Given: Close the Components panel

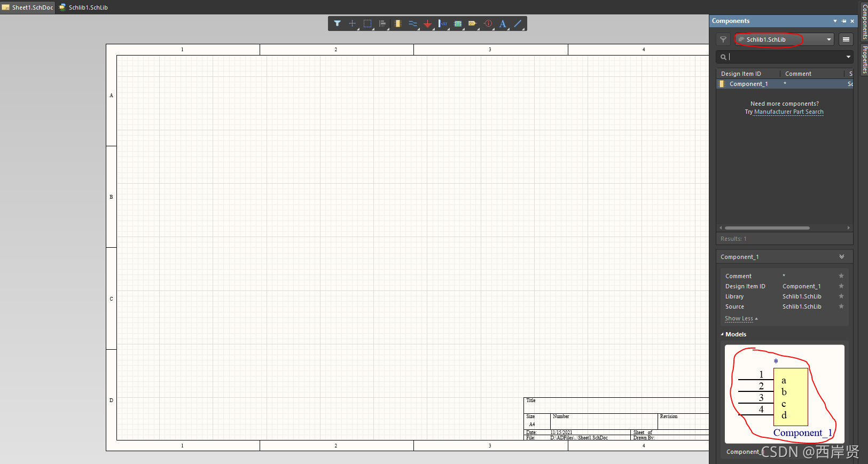Looking at the screenshot, I should [x=853, y=21].
